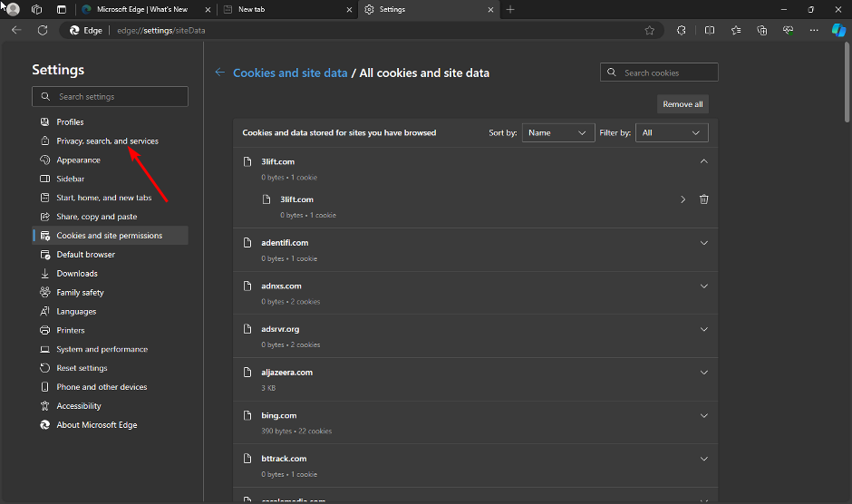Open Reset settings
The height and width of the screenshot is (504, 852).
tap(110, 368)
